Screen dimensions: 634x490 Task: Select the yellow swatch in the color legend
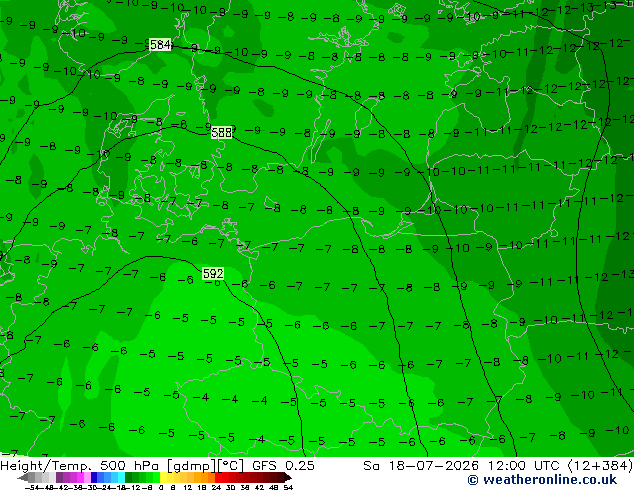click(164, 477)
